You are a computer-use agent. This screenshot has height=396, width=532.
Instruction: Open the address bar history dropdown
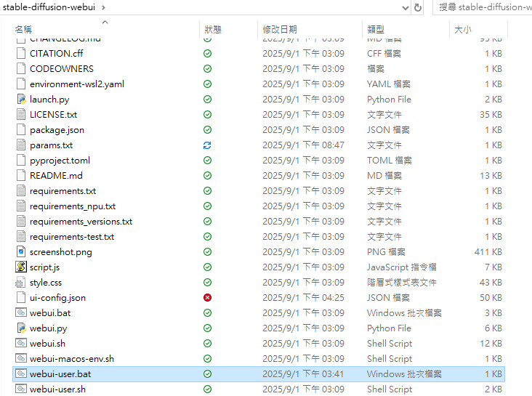tap(405, 7)
